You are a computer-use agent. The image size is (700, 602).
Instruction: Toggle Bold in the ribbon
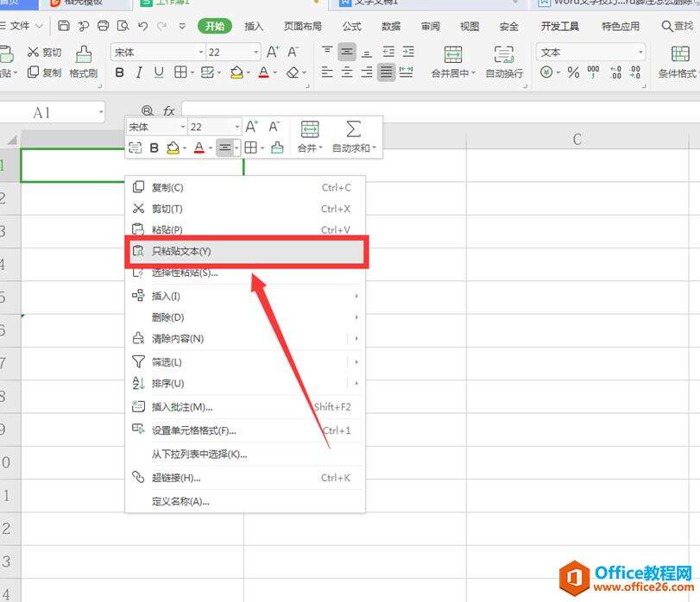pos(119,72)
